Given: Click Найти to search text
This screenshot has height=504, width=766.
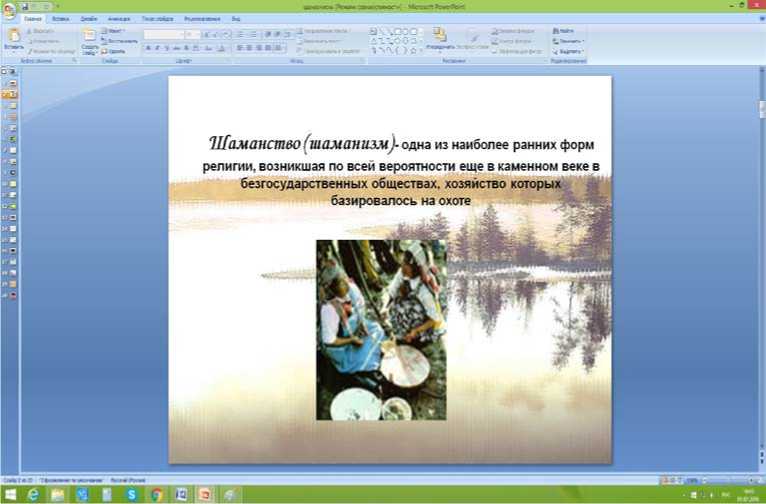Looking at the screenshot, I should click(563, 31).
